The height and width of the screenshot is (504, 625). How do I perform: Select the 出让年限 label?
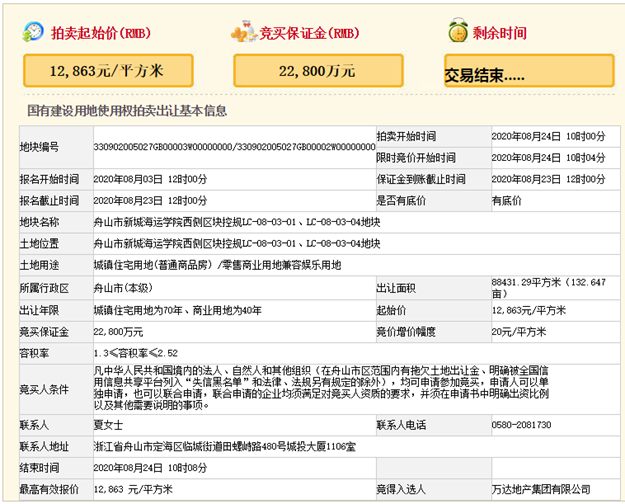pos(39,311)
